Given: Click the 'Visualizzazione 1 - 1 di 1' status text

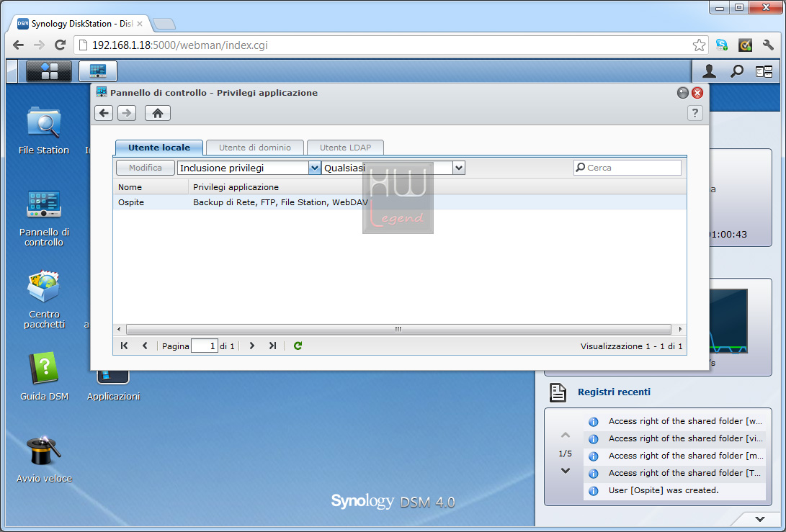Looking at the screenshot, I should (632, 346).
